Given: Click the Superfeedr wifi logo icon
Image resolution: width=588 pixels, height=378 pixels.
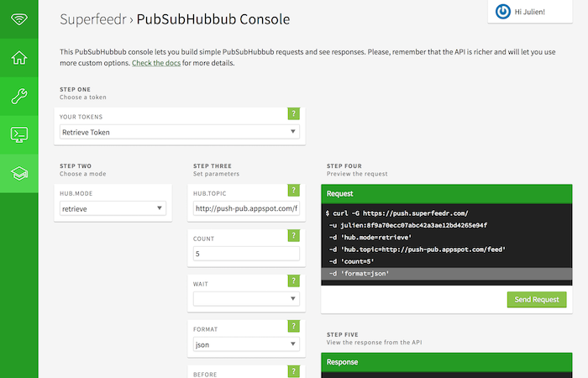Looking at the screenshot, I should click(x=19, y=18).
